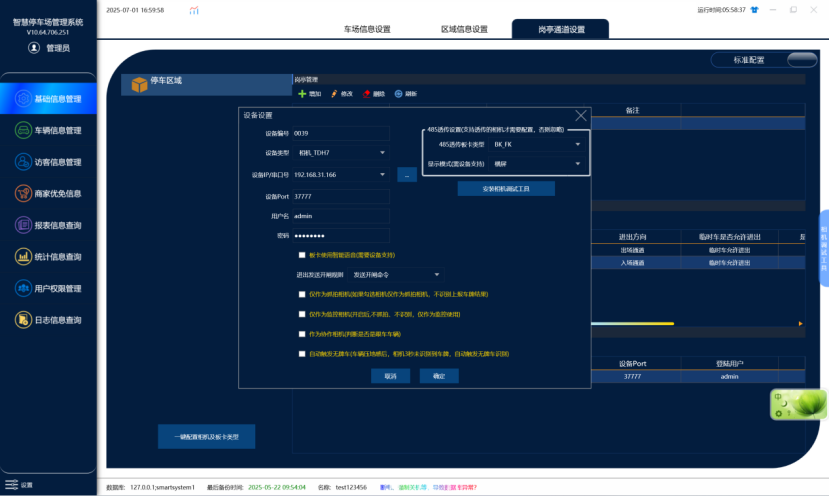Click the 用户名 field with admin
The image size is (830, 496).
tap(341, 216)
